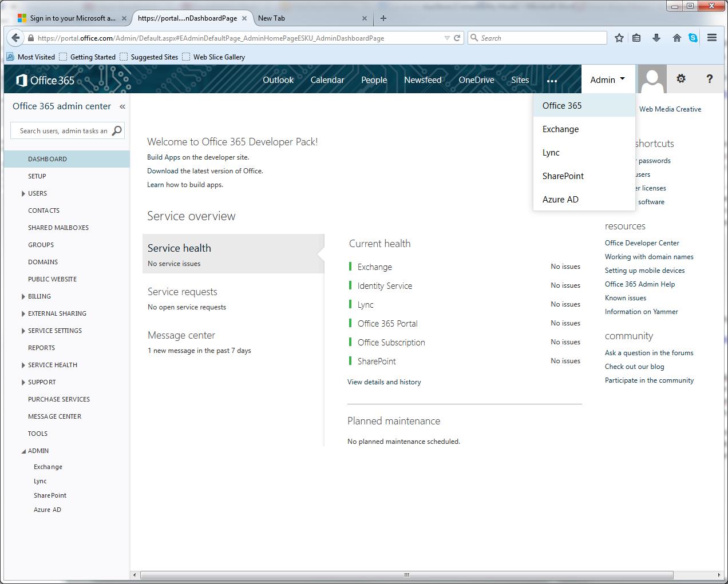Select SharePoint in Admin menu
Image resolution: width=728 pixels, height=584 pixels.
click(x=584, y=176)
